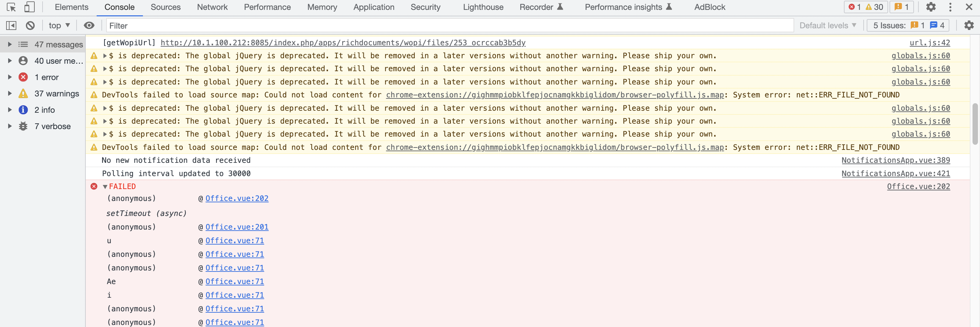Toggle the device toolbar icon

(x=29, y=7)
